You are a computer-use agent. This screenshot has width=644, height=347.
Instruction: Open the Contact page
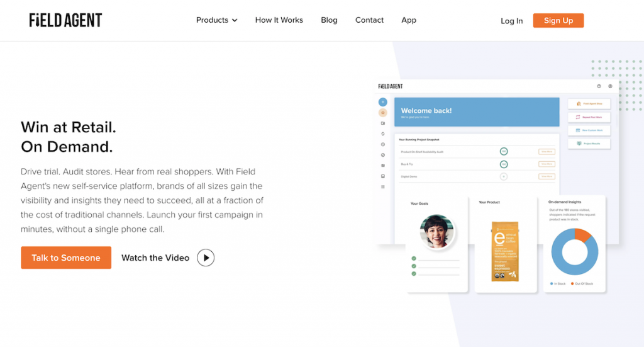point(369,20)
